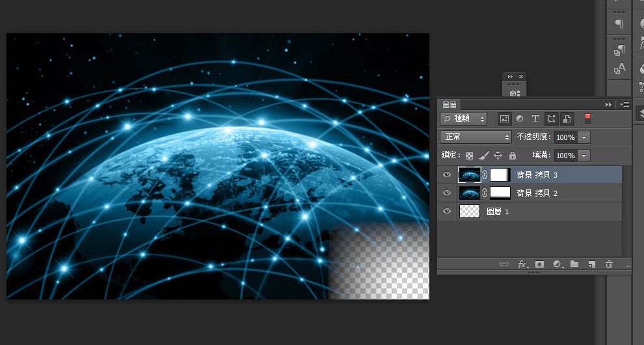644x345 pixels.
Task: Open the Paragraph panel icon
Action: 619,24
